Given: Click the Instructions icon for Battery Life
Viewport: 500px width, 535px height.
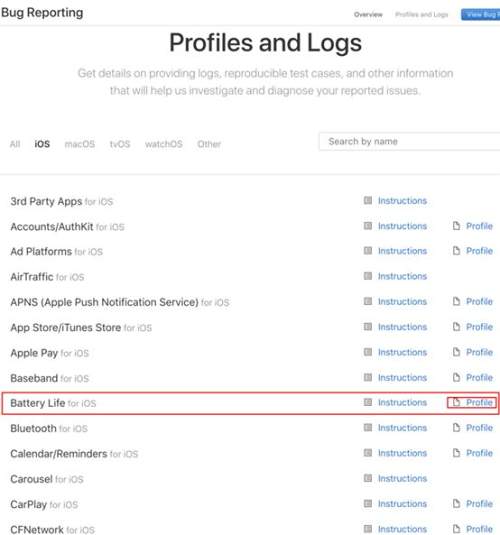Looking at the screenshot, I should 368,402.
